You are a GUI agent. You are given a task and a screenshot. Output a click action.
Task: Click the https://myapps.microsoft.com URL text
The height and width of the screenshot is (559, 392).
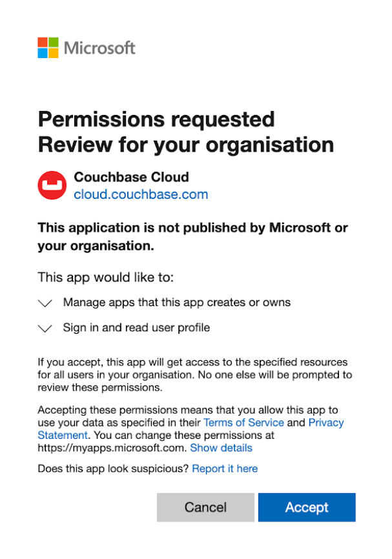point(112,448)
